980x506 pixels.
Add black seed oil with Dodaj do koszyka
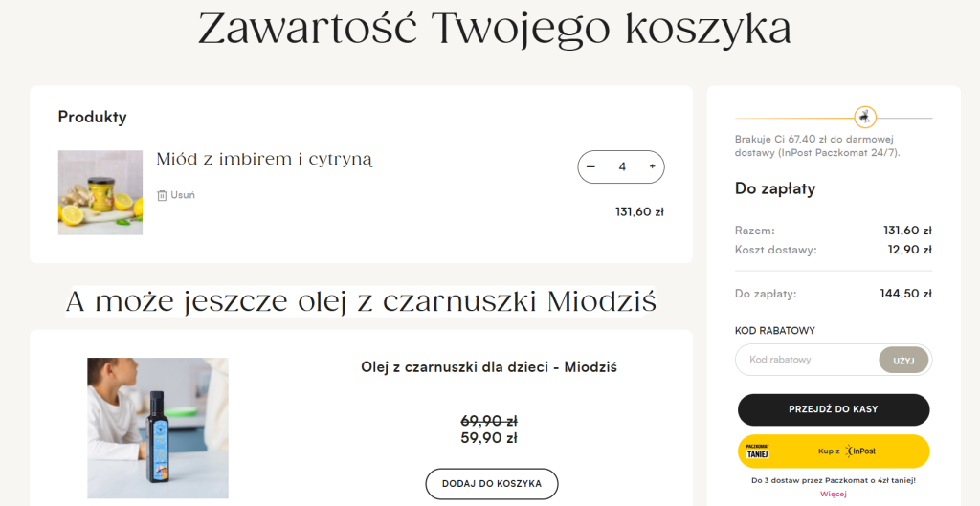491,483
